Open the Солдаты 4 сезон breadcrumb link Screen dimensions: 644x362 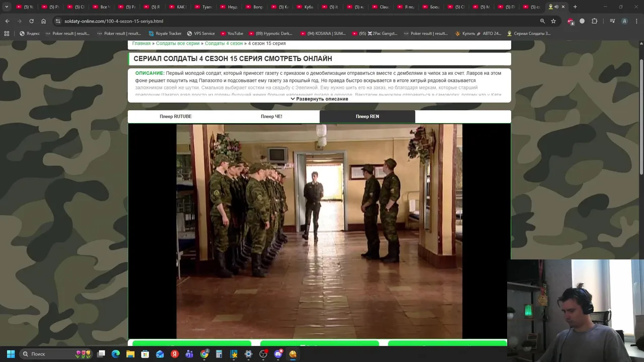coord(224,44)
